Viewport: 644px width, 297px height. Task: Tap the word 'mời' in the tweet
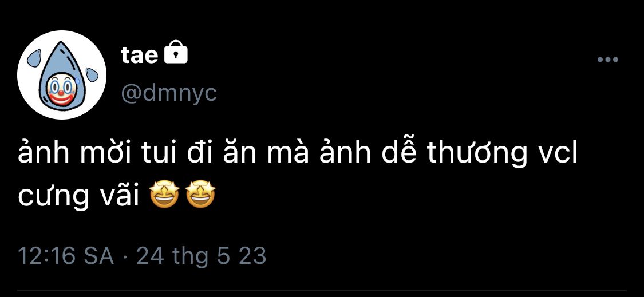click(106, 153)
